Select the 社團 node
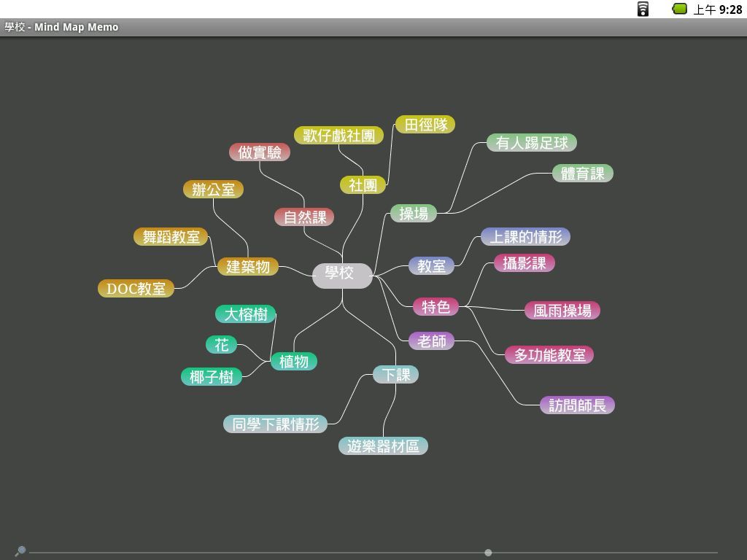The height and width of the screenshot is (560, 747). click(363, 185)
